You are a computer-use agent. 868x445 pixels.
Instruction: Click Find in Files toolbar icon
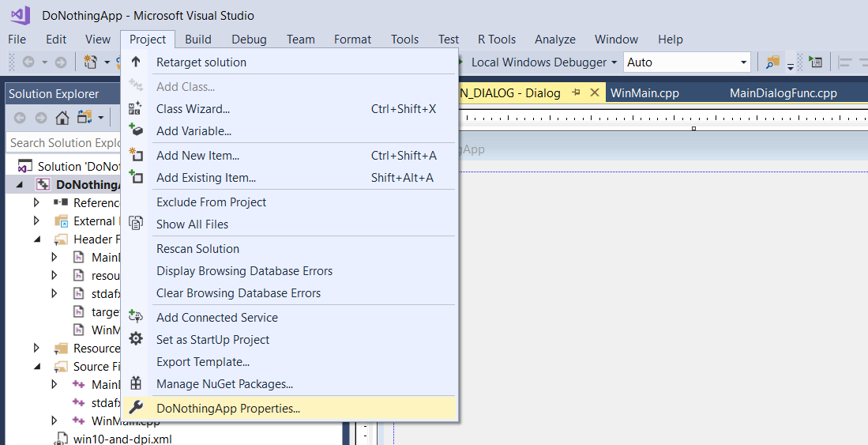(772, 62)
